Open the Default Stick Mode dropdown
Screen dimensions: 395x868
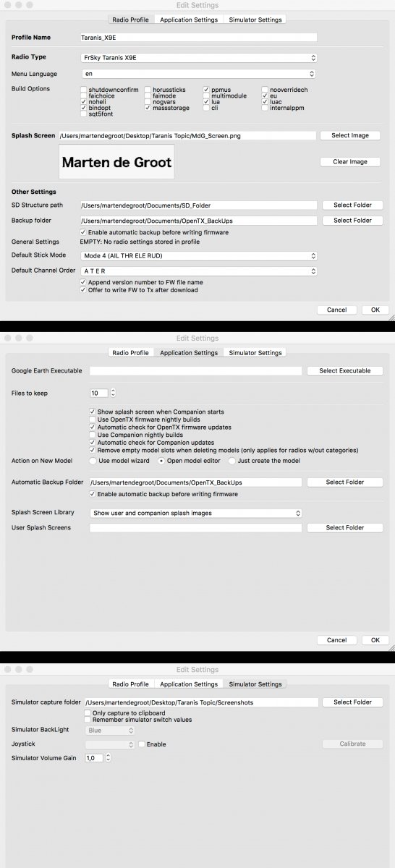coord(198,256)
